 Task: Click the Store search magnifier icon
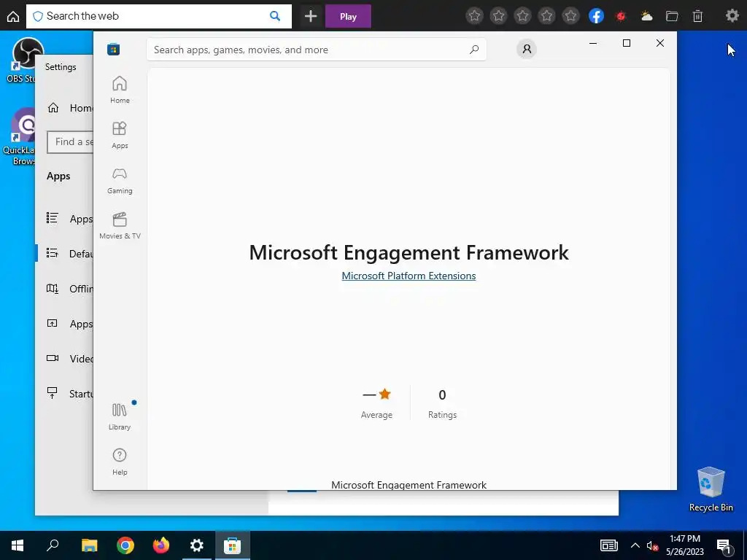tap(474, 50)
